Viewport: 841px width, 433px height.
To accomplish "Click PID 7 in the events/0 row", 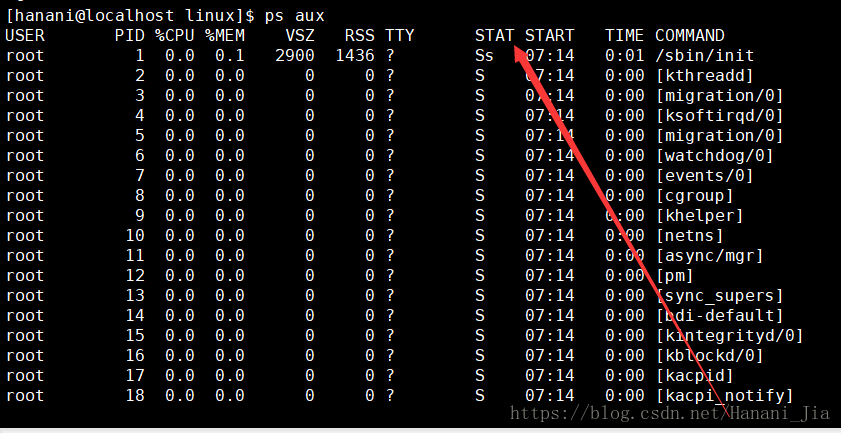I will tap(140, 175).
